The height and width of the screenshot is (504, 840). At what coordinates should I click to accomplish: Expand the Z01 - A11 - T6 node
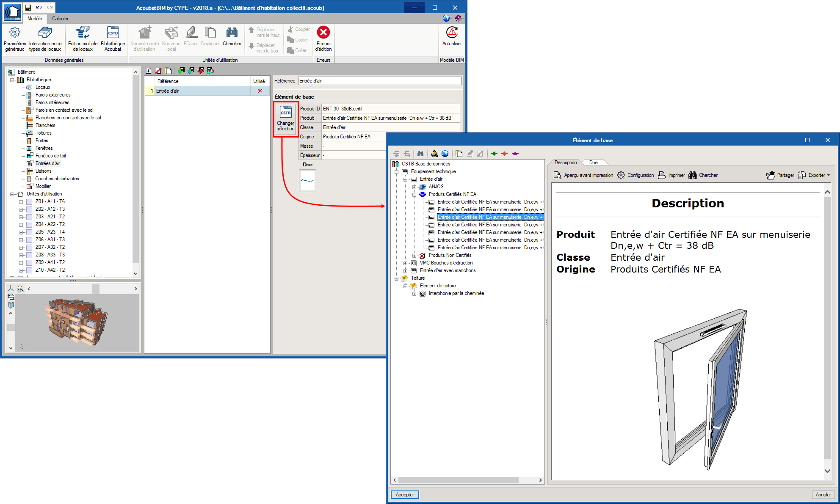(x=21, y=202)
